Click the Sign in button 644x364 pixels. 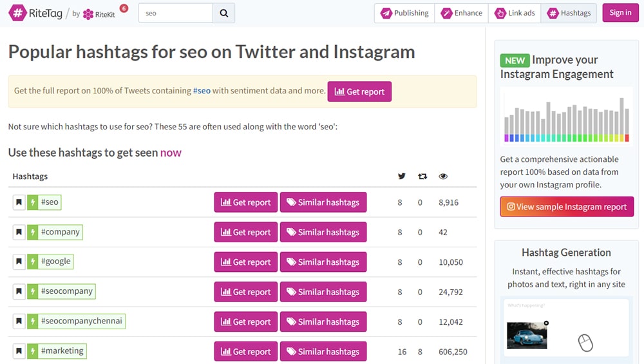(621, 13)
